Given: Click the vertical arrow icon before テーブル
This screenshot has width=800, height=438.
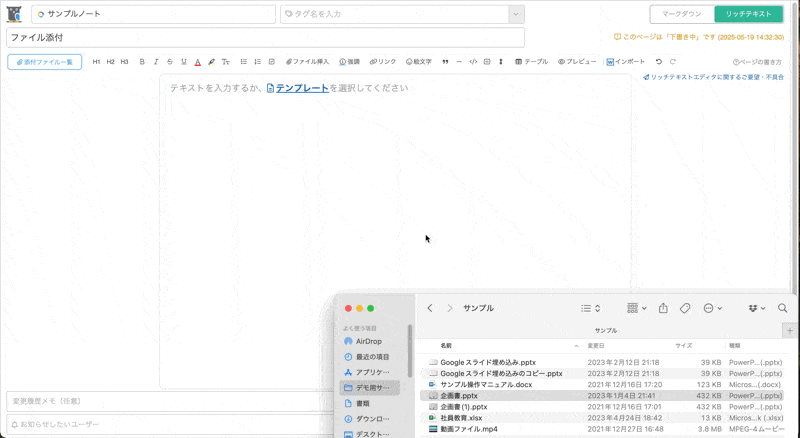Looking at the screenshot, I should click(x=501, y=62).
